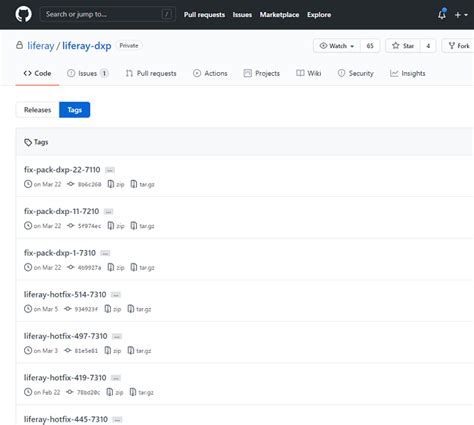Open tag liferay-hotfix-514-7310
Screen dimensions: 474x425
coord(65,295)
